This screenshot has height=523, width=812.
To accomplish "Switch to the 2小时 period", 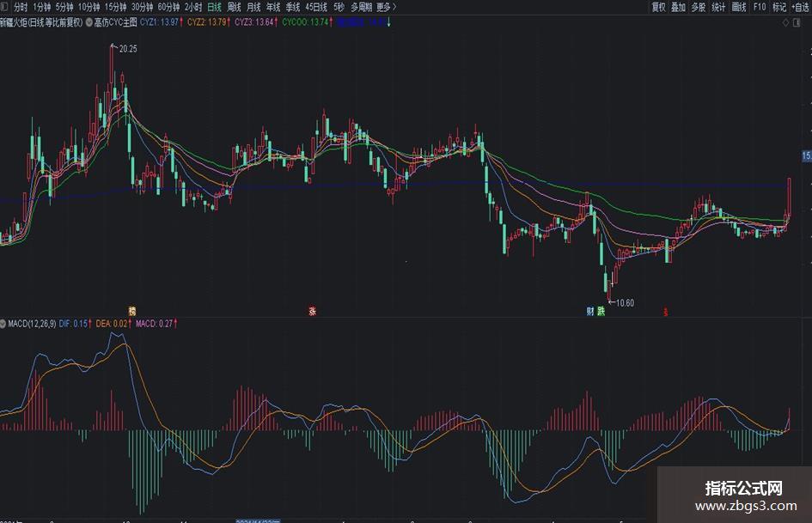I will (x=193, y=7).
